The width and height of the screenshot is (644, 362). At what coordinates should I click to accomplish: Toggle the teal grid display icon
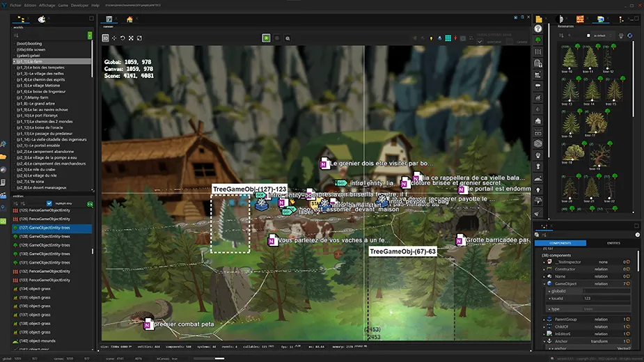pos(448,38)
